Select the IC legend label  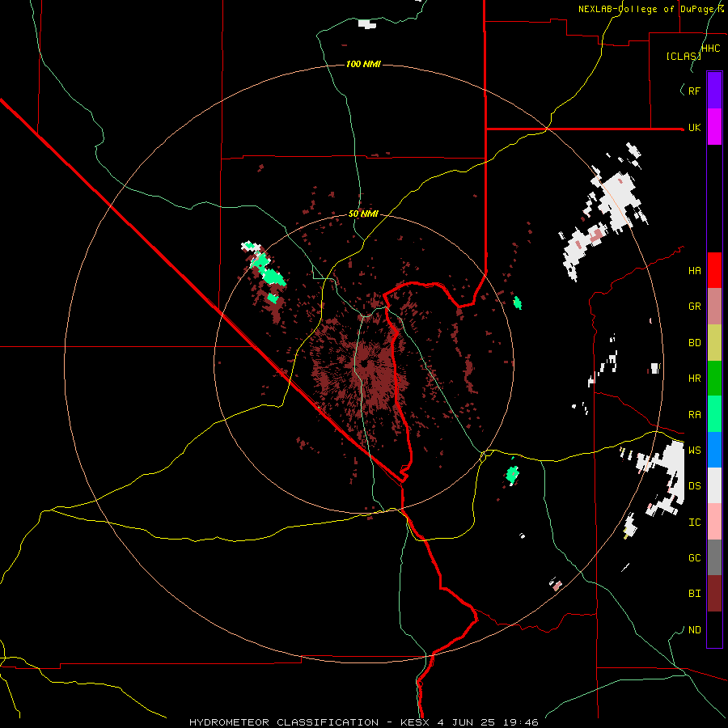click(694, 523)
